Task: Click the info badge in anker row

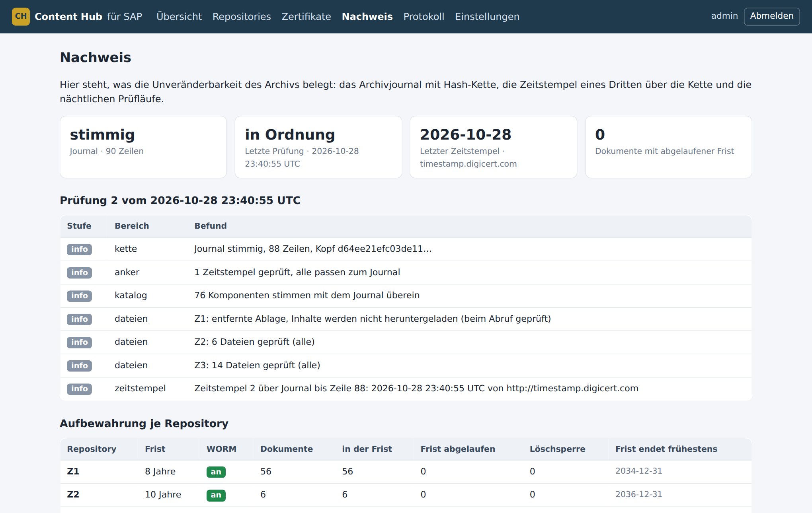Action: coord(79,272)
